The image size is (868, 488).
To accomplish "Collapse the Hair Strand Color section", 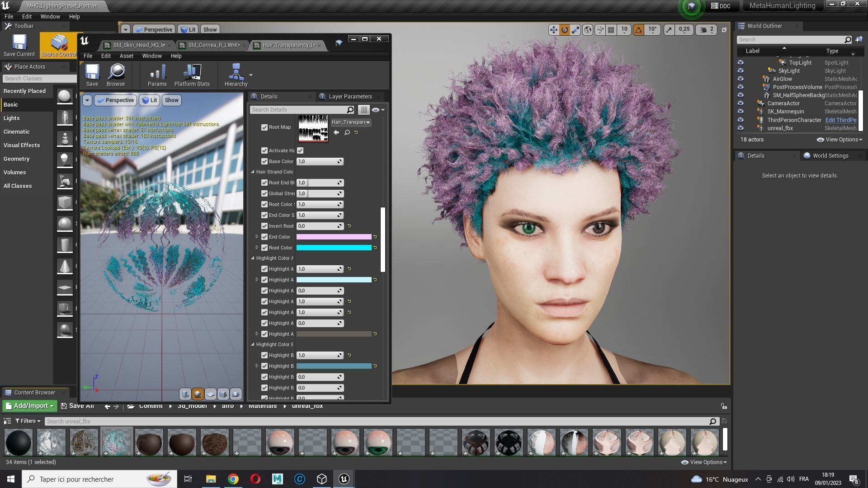I will coord(253,172).
